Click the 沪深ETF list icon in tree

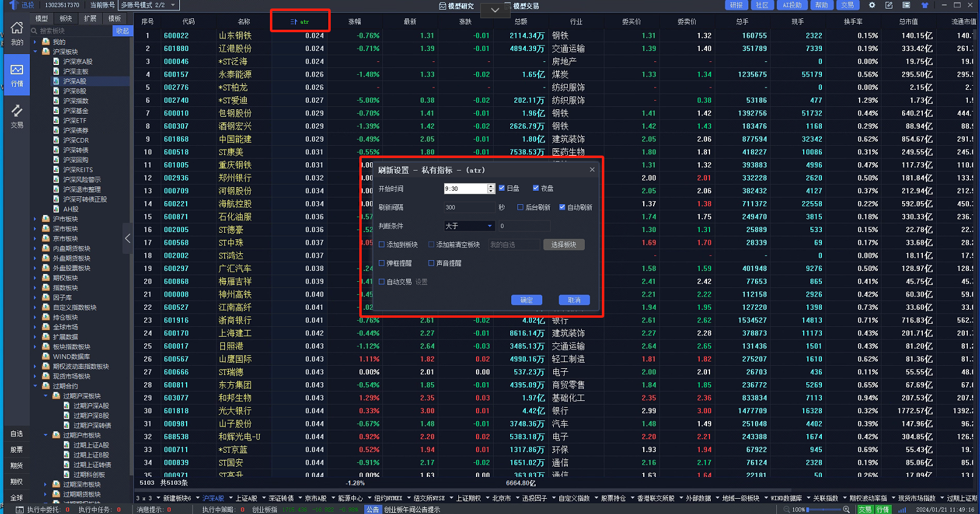point(57,121)
